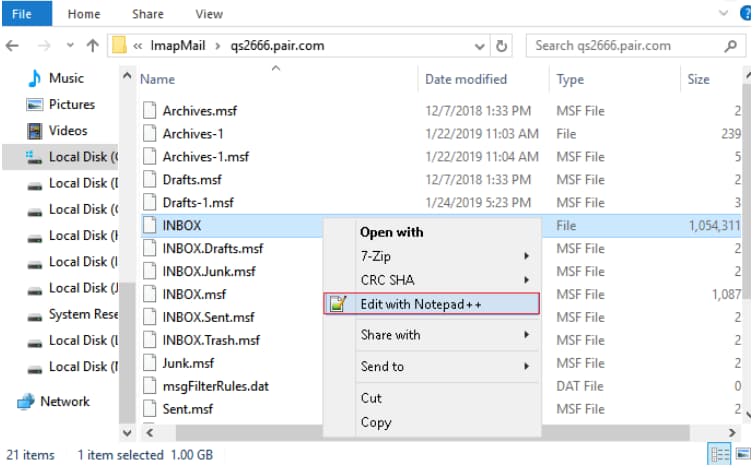This screenshot has width=755, height=469.
Task: Refresh the qs2666.pair.com folder
Action: pos(501,46)
